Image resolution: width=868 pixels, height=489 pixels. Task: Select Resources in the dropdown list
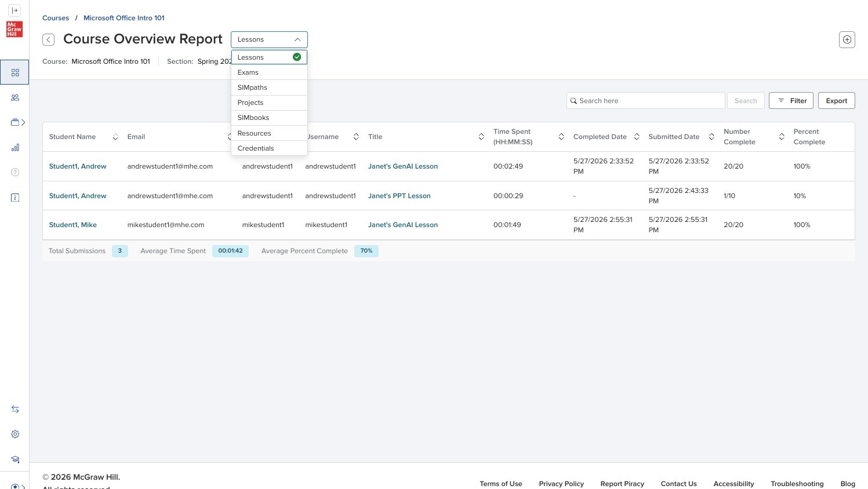pyautogui.click(x=269, y=133)
